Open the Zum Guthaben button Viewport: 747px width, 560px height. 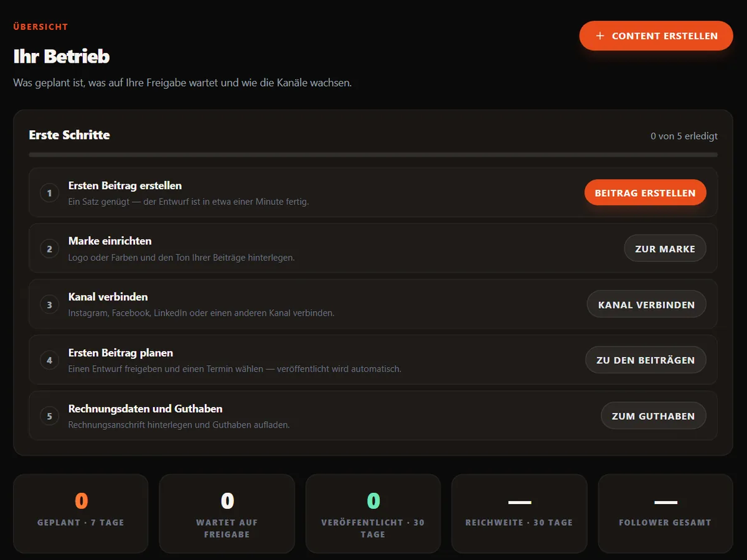pyautogui.click(x=653, y=416)
